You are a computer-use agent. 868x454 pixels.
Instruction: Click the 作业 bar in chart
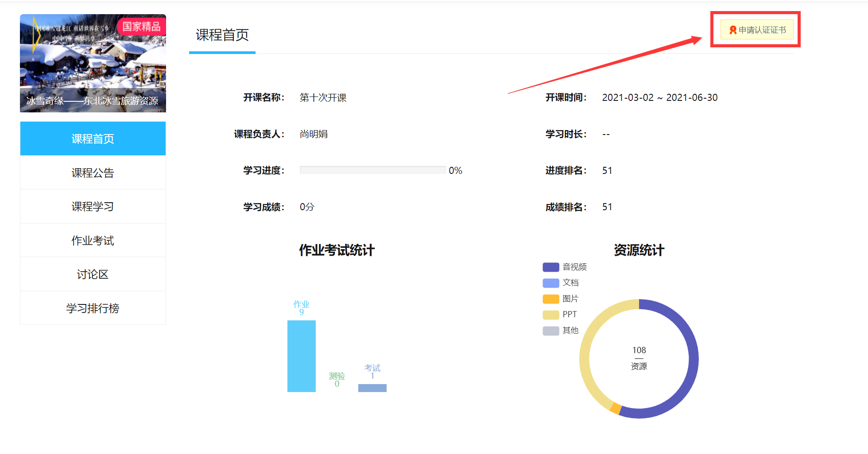pos(302,356)
